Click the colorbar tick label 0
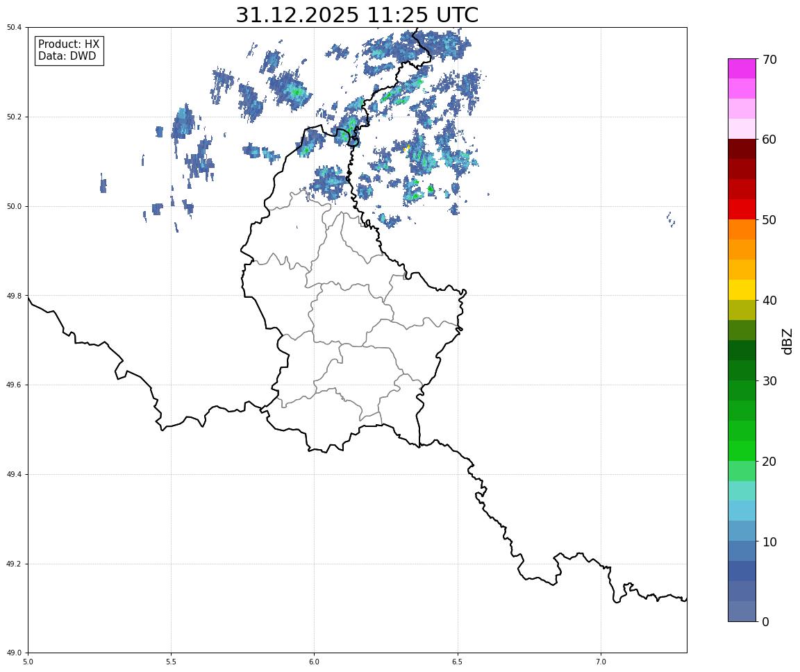This screenshot has height=672, width=800. [x=765, y=622]
